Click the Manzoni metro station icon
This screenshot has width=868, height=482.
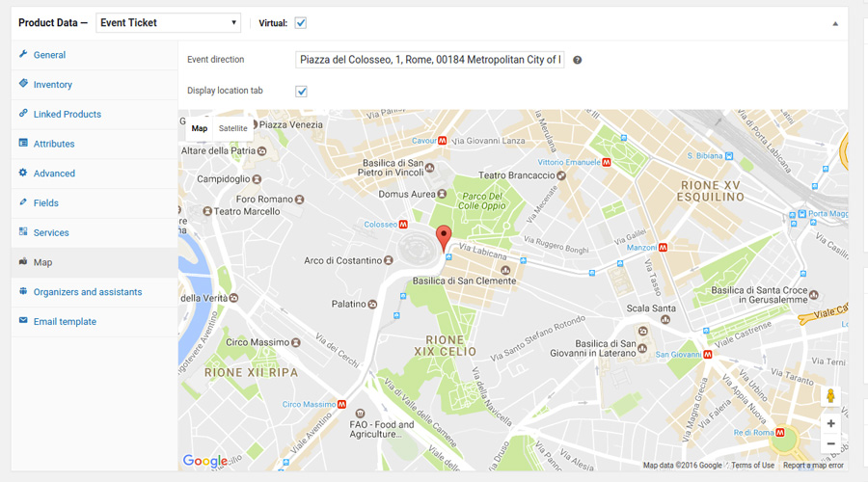[x=663, y=248]
